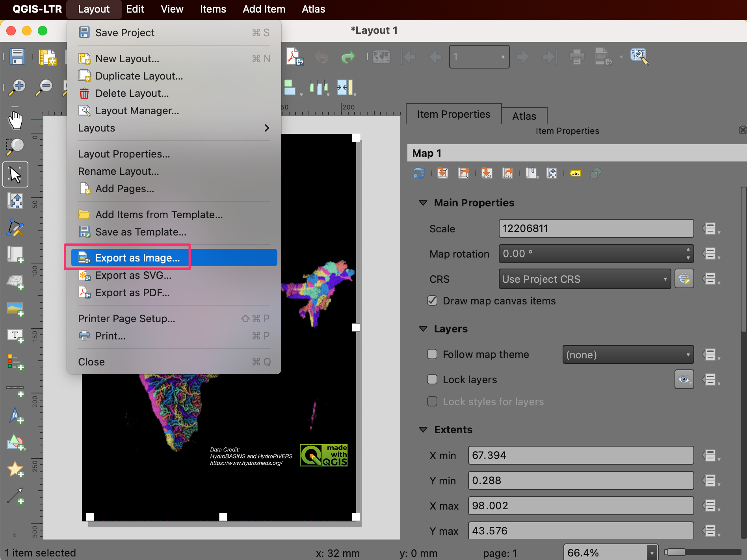Click Save as Template menu entry
747x560 pixels.
coord(140,232)
